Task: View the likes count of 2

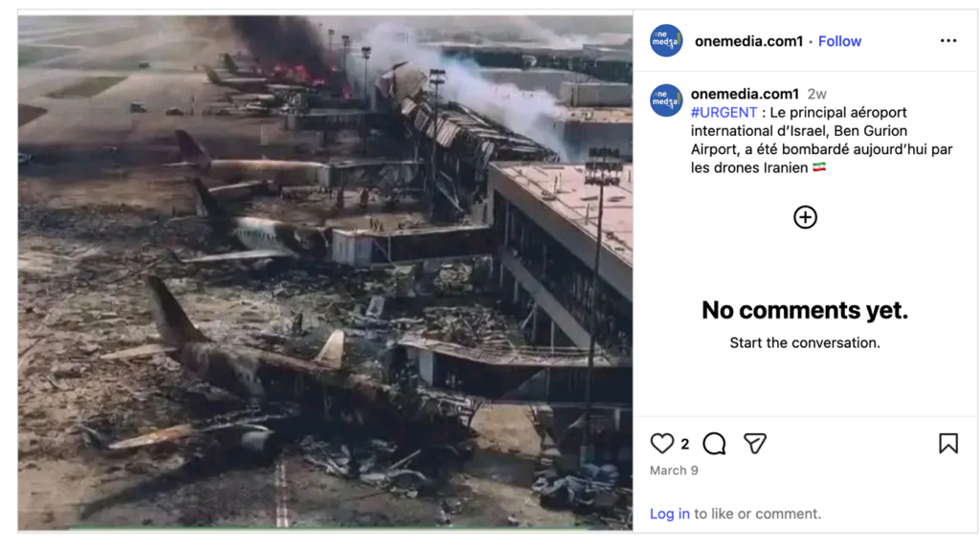Action: coord(685,444)
